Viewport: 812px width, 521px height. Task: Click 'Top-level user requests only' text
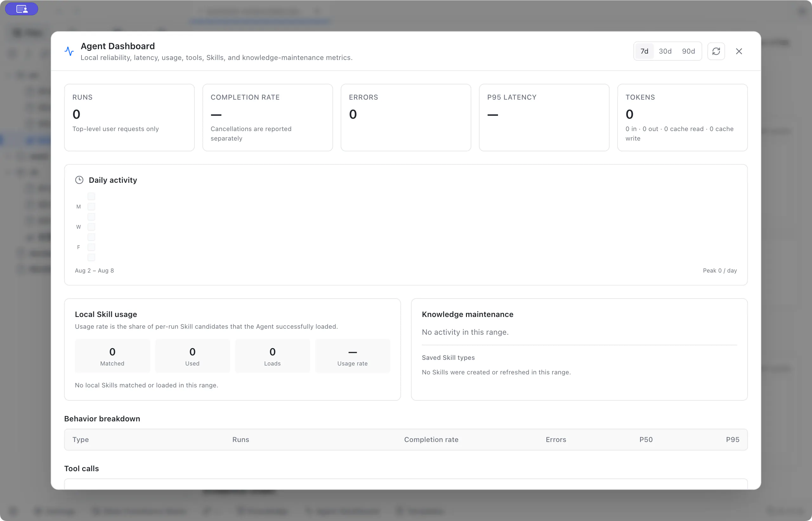[116, 129]
